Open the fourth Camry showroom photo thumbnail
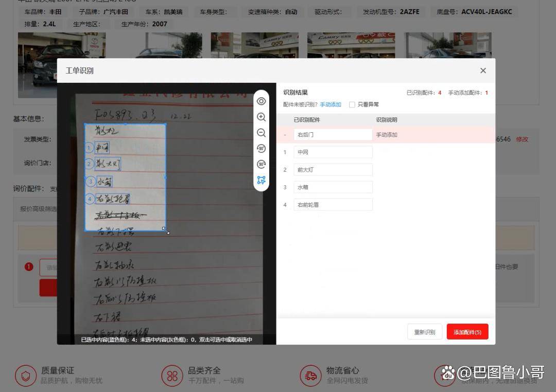 [351, 45]
